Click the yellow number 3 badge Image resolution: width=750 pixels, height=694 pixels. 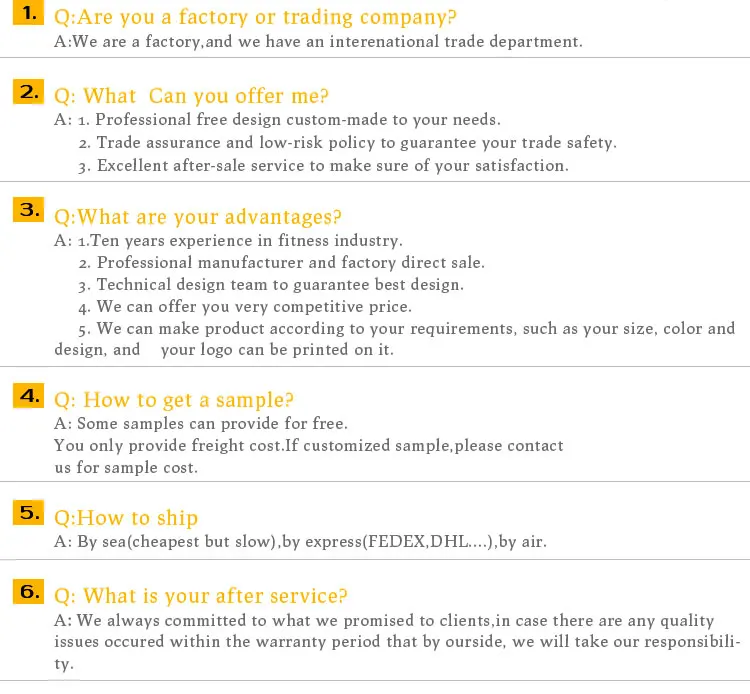point(29,211)
